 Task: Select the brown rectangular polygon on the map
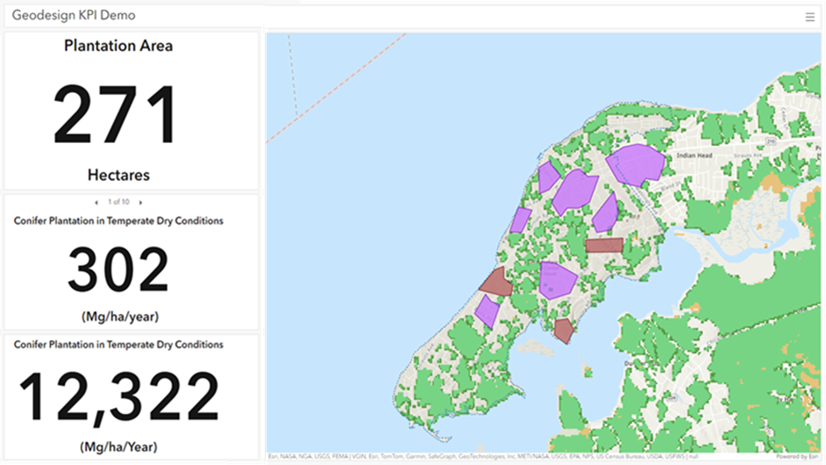tap(604, 245)
